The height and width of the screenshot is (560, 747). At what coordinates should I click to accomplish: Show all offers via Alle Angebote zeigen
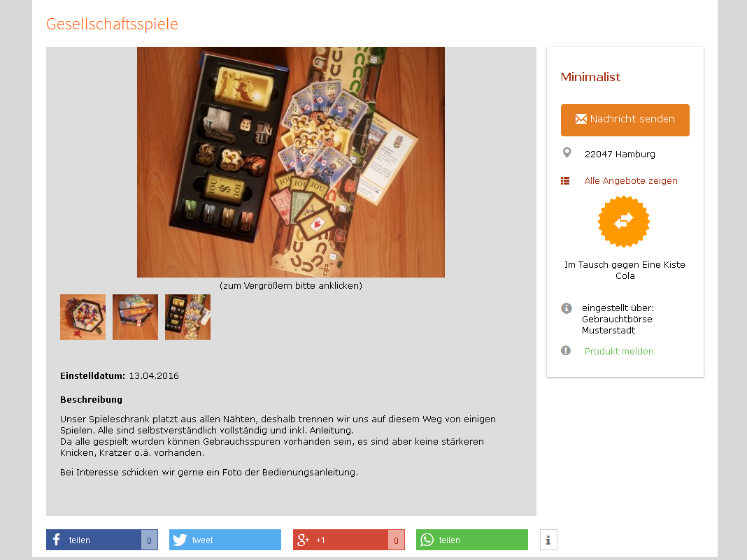coord(631,181)
